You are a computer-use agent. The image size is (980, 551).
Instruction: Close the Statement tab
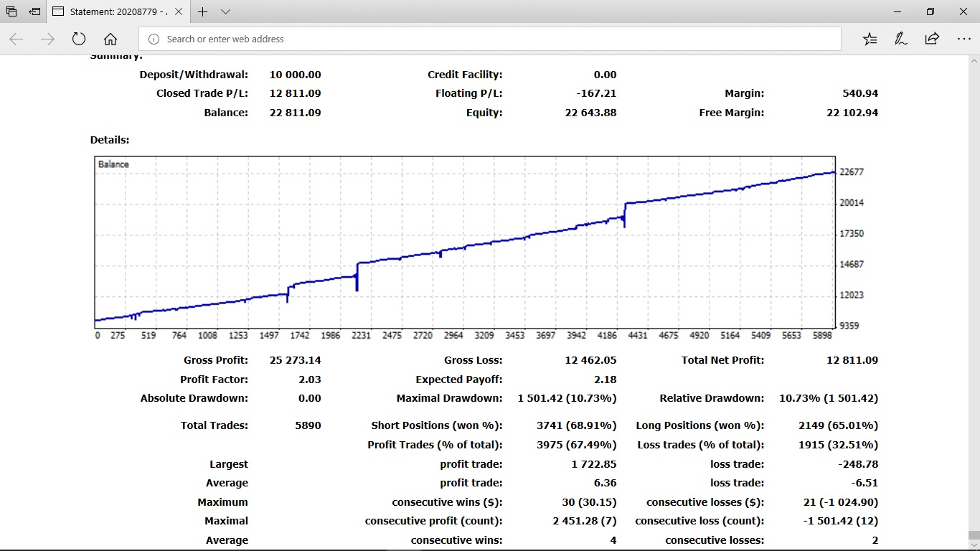179,12
